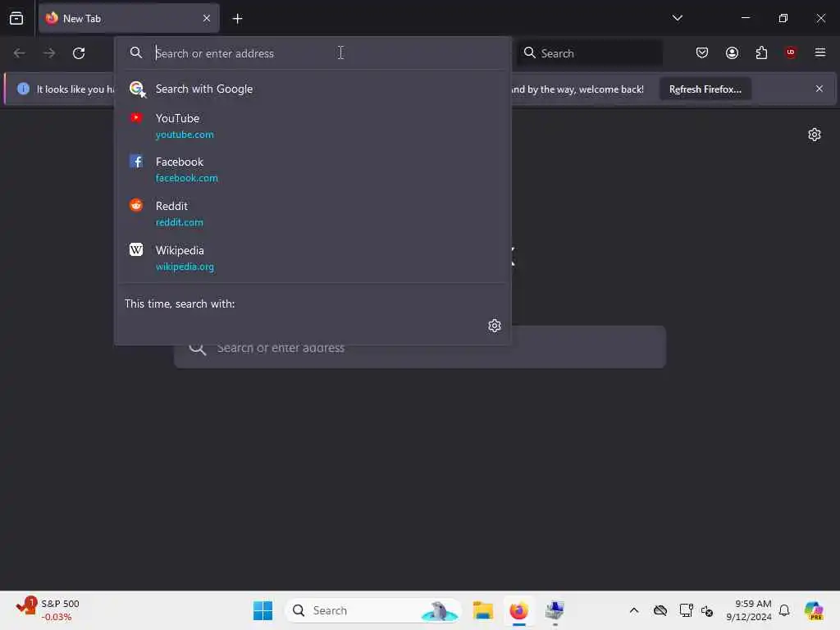This screenshot has height=630, width=840.
Task: Click the Windows taskbar Search box
Action: 373,610
